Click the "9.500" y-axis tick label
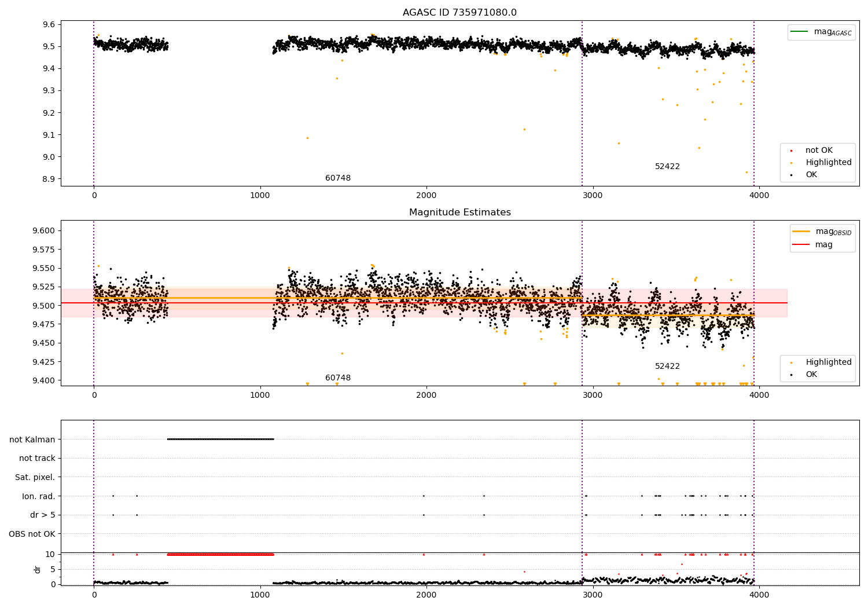The height and width of the screenshot is (608, 868). click(44, 306)
